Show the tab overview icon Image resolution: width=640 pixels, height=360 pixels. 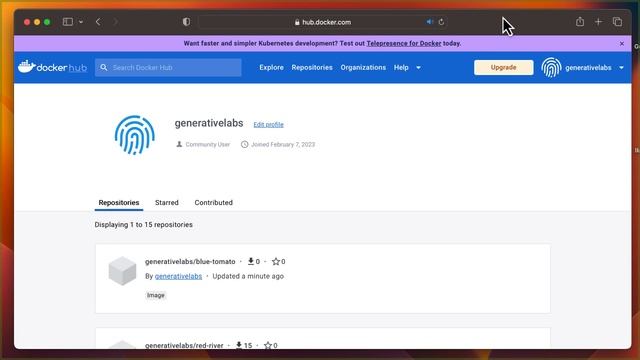point(617,22)
